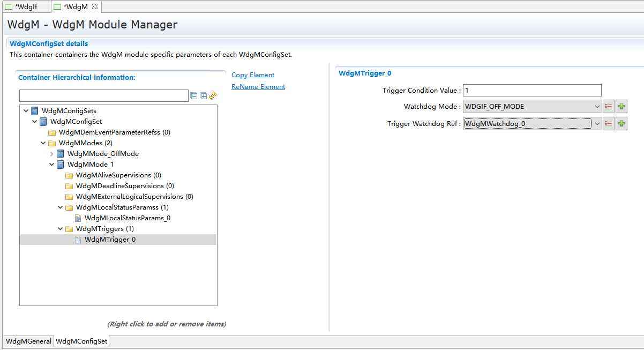Switch to the WdgMGeneral bottom tab
Screen dimensions: 644x350
[28, 341]
